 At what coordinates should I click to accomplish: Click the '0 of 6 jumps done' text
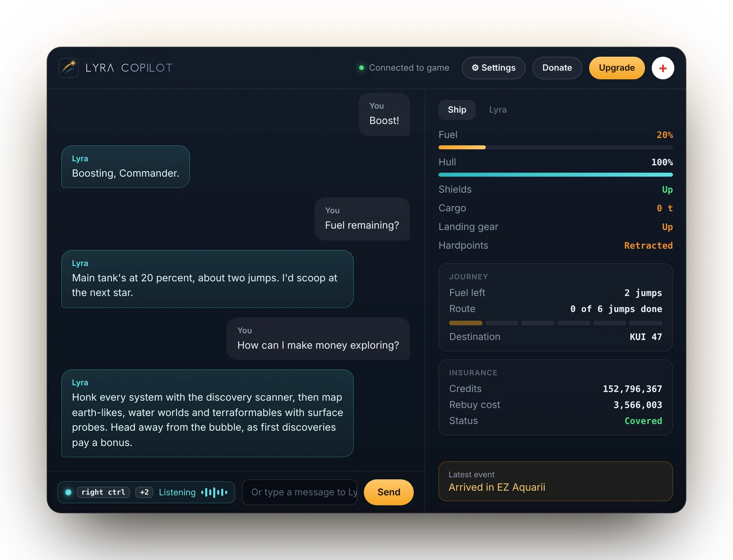[616, 309]
